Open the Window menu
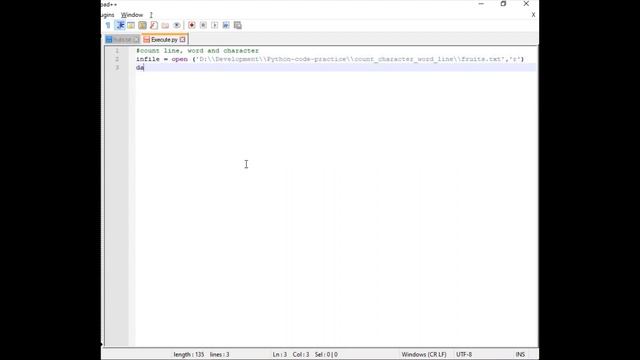 click(132, 15)
